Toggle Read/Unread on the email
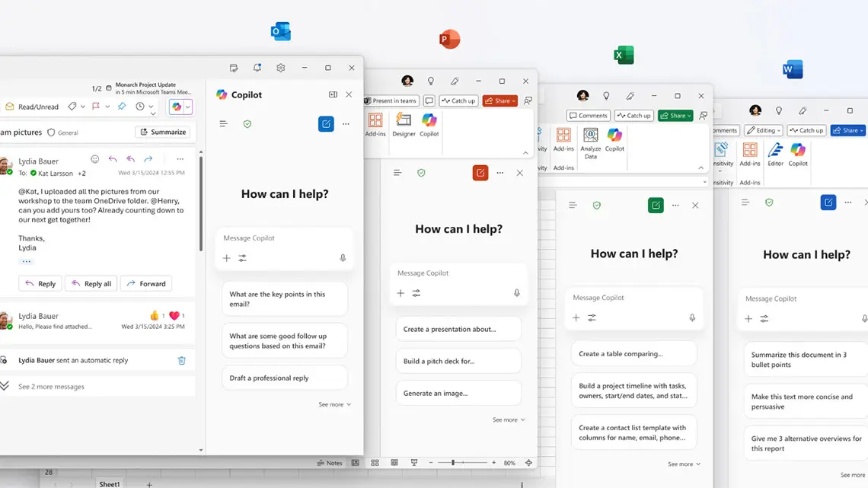Image resolution: width=868 pixels, height=488 pixels. (x=32, y=107)
